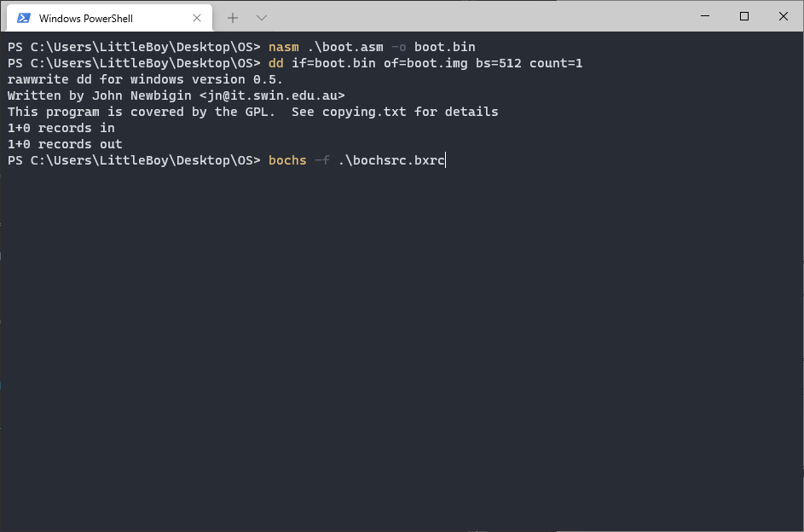Click the nasm command text

(x=284, y=47)
